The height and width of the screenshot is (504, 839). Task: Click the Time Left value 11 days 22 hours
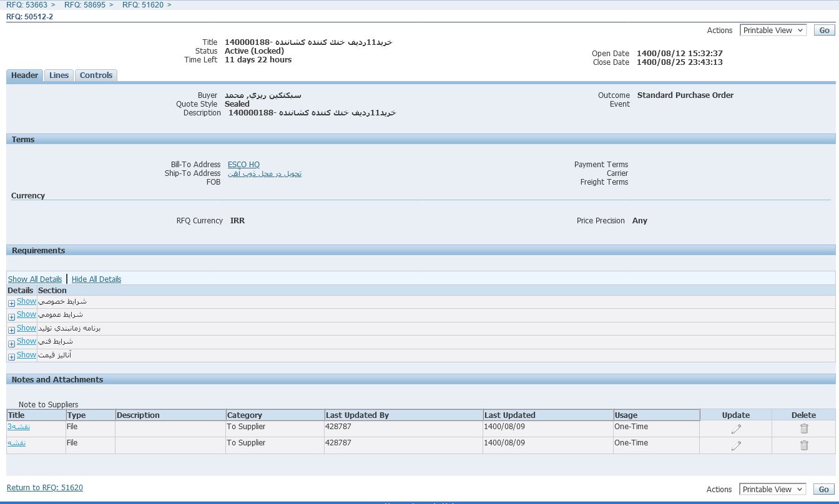258,60
